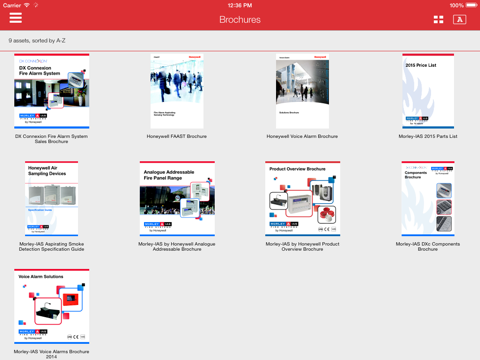Tap the PDF filter icon in the header
Screen dimensions: 480x360
pyautogui.click(x=459, y=20)
